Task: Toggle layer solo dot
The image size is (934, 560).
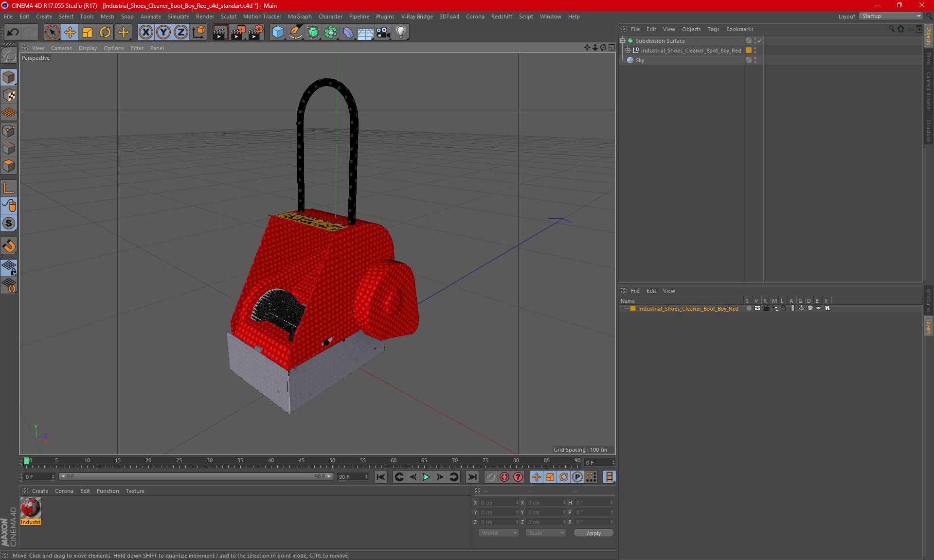Action: (749, 308)
